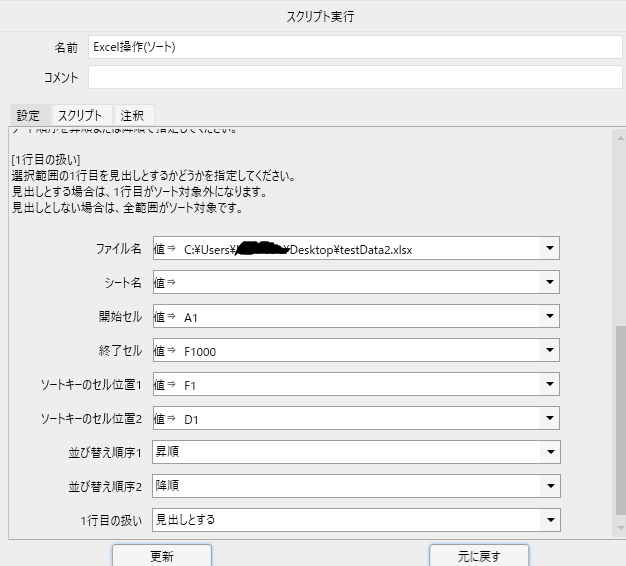The height and width of the screenshot is (566, 626).
Task: Open 並び替え順序1 dropdown showing 昇順
Action: coord(549,452)
